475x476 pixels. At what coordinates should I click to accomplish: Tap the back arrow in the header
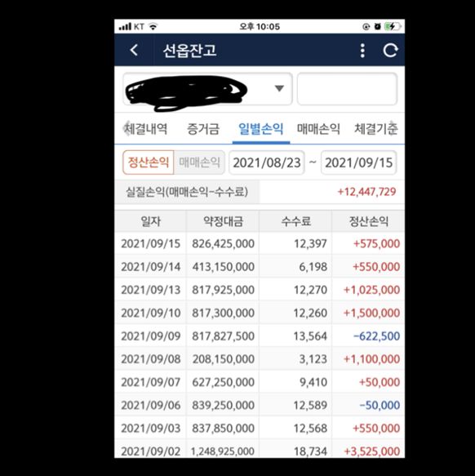pos(134,50)
